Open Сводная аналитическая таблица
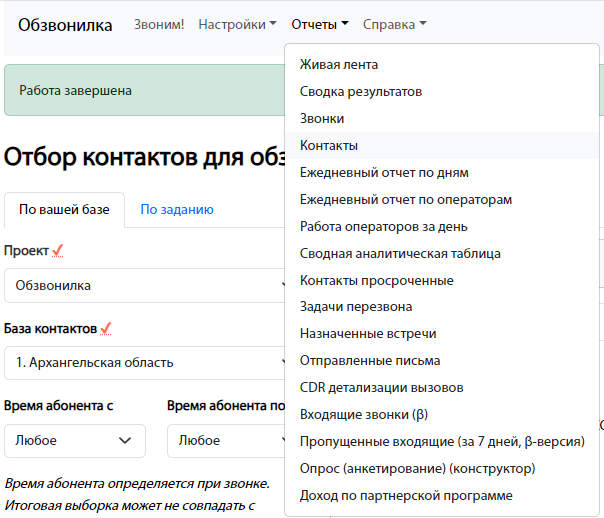Image resolution: width=604 pixels, height=518 pixels. [x=400, y=254]
